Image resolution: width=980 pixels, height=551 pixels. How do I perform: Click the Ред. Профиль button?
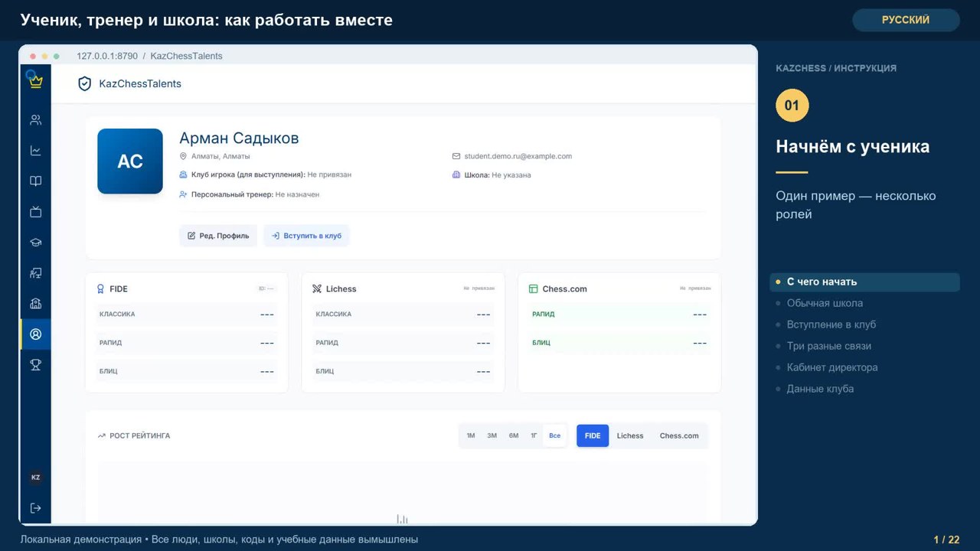(218, 236)
